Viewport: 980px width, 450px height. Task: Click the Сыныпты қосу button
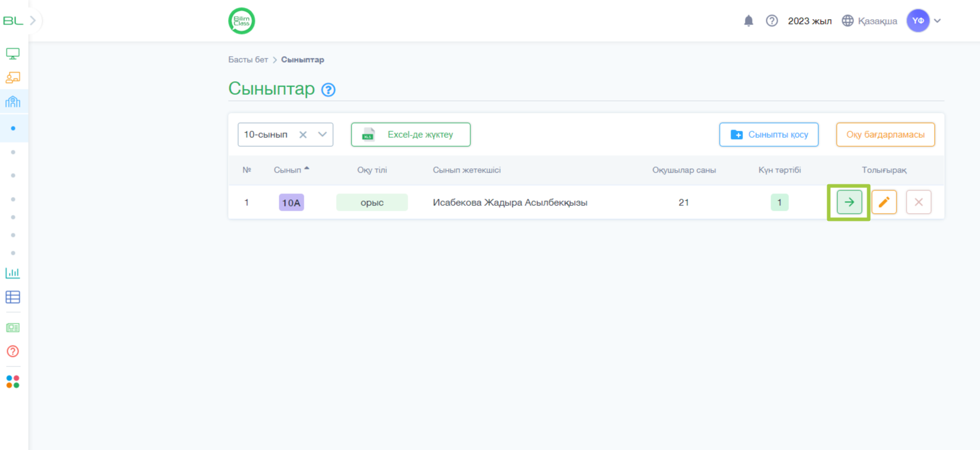(769, 134)
